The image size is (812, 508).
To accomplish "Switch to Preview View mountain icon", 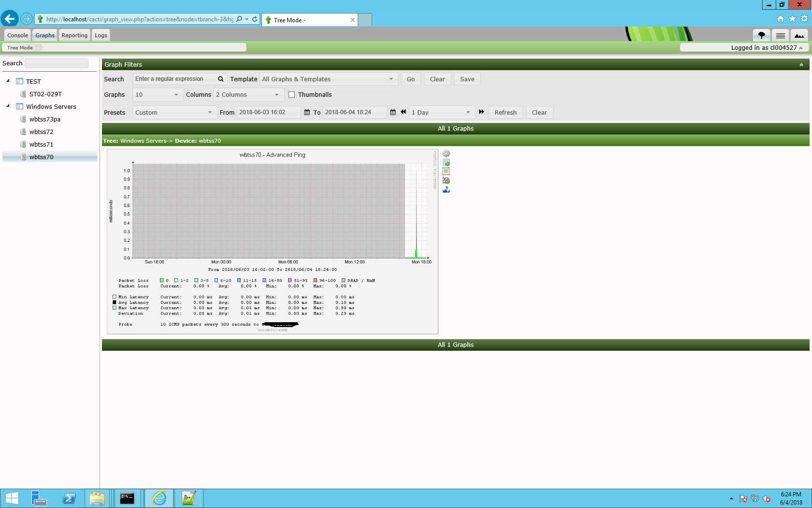I will point(799,35).
